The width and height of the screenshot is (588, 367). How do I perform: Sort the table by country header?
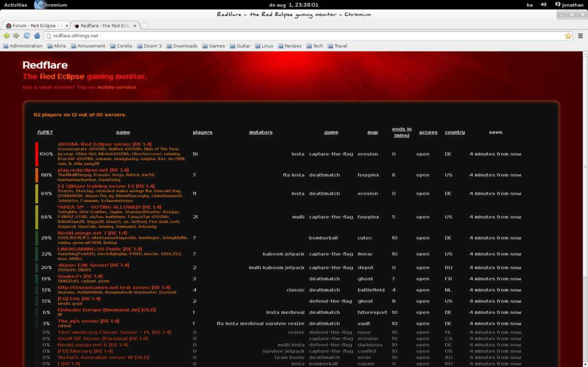coord(455,132)
